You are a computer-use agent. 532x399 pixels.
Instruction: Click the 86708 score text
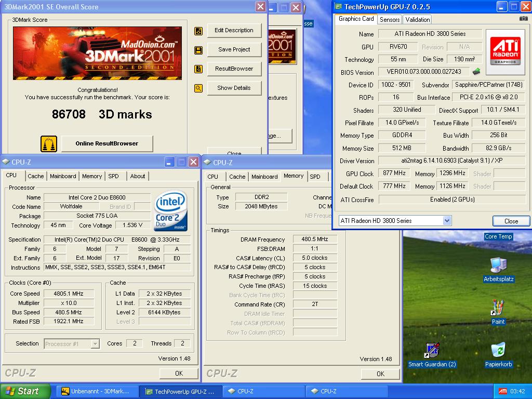click(69, 114)
